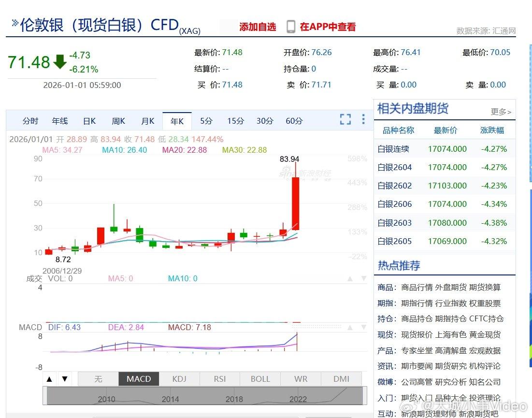This screenshot has height=418, width=532.
Task: Open the 期货换算 link in 商品 row
Action: tap(484, 286)
